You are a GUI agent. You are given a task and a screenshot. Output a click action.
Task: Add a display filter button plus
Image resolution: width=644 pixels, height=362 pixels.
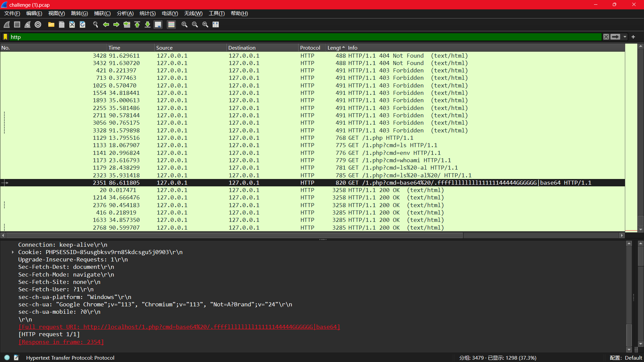(633, 37)
